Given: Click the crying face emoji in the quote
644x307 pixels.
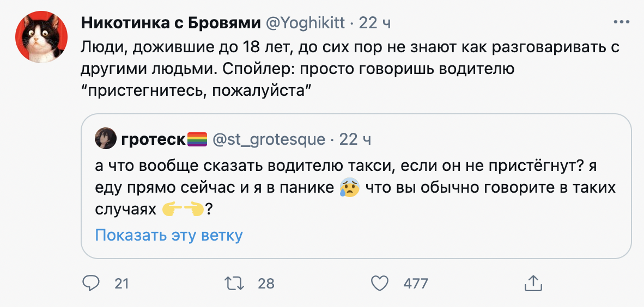Looking at the screenshot, I should (349, 188).
